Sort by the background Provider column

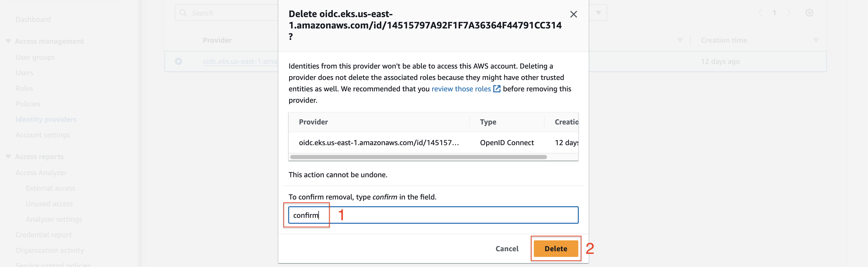coord(217,40)
